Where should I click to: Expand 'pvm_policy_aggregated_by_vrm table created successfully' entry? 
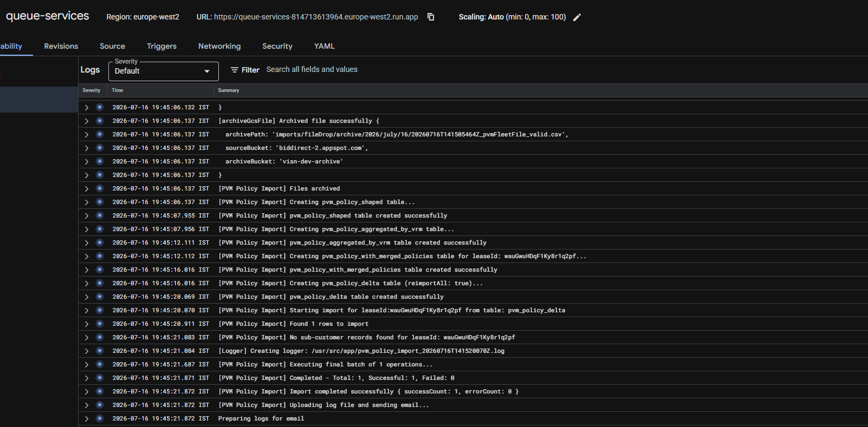point(86,242)
